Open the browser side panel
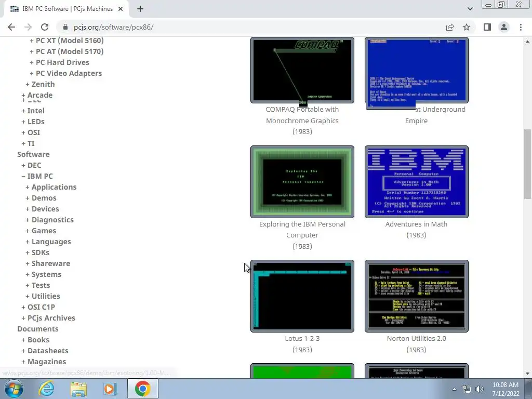The width and height of the screenshot is (532, 399). coord(487,27)
